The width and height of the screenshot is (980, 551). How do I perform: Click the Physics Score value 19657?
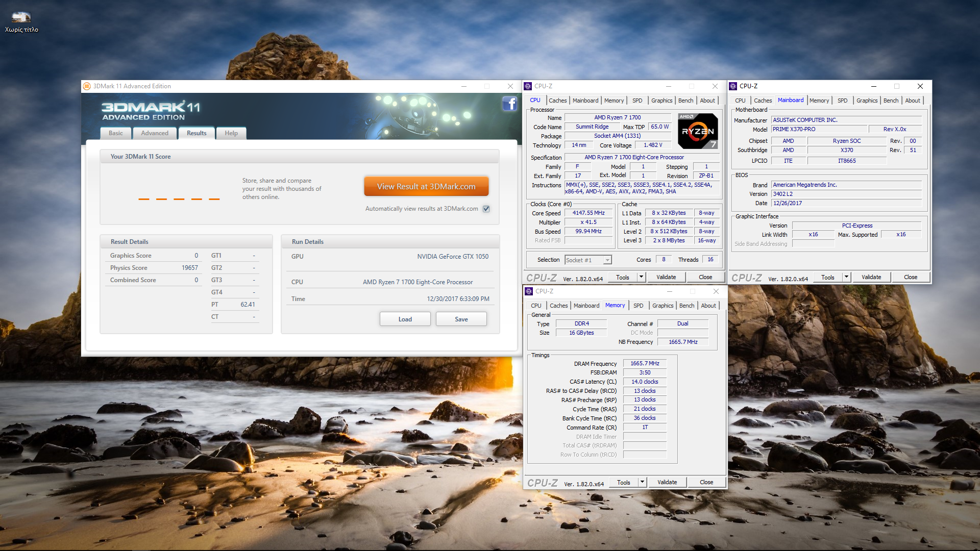point(190,268)
